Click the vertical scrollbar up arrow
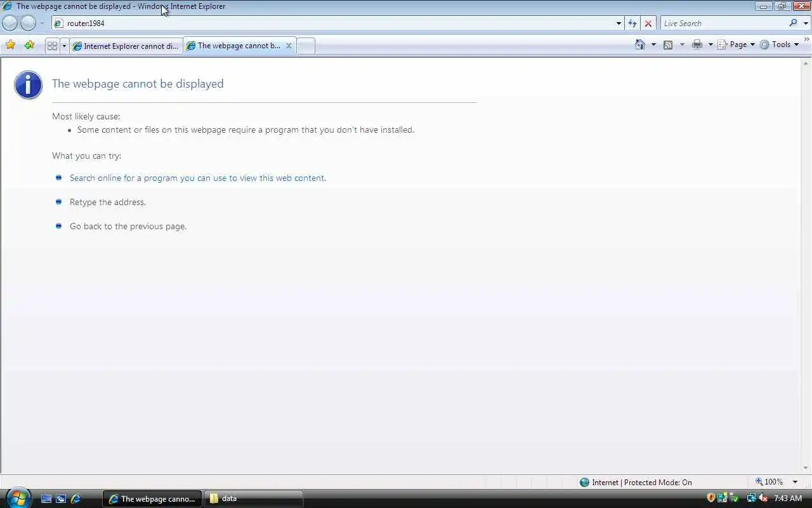This screenshot has height=508, width=812. pyautogui.click(x=806, y=63)
